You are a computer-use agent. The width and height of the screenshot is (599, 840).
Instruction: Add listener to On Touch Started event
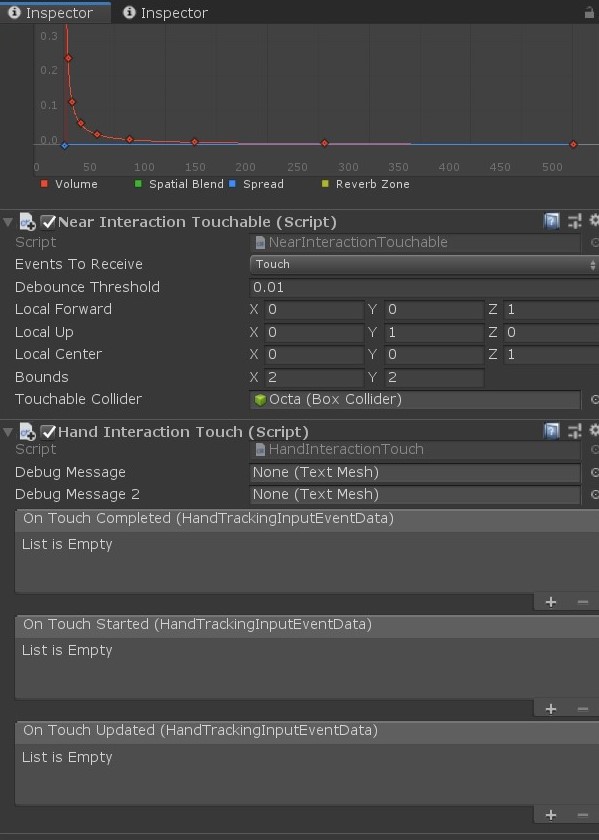point(550,709)
